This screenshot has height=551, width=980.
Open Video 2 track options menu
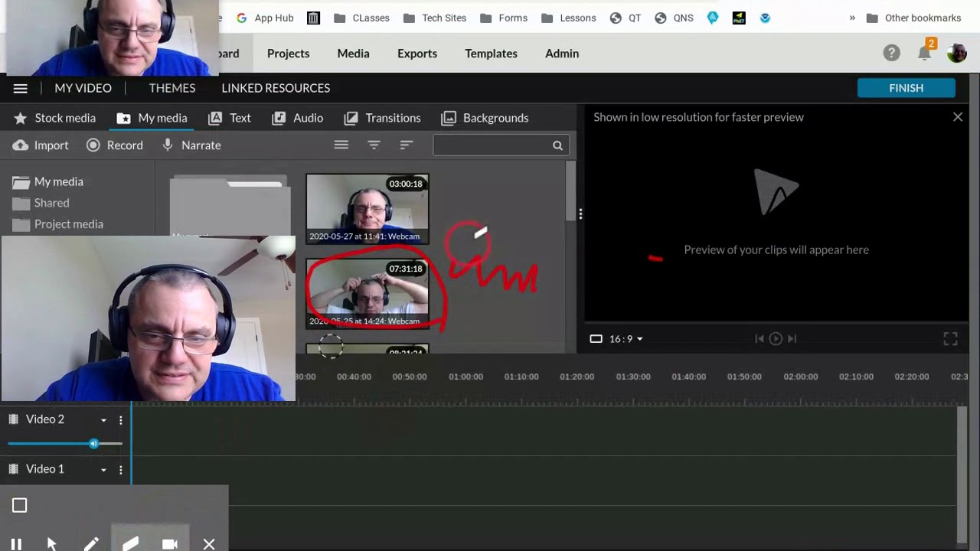coord(120,419)
